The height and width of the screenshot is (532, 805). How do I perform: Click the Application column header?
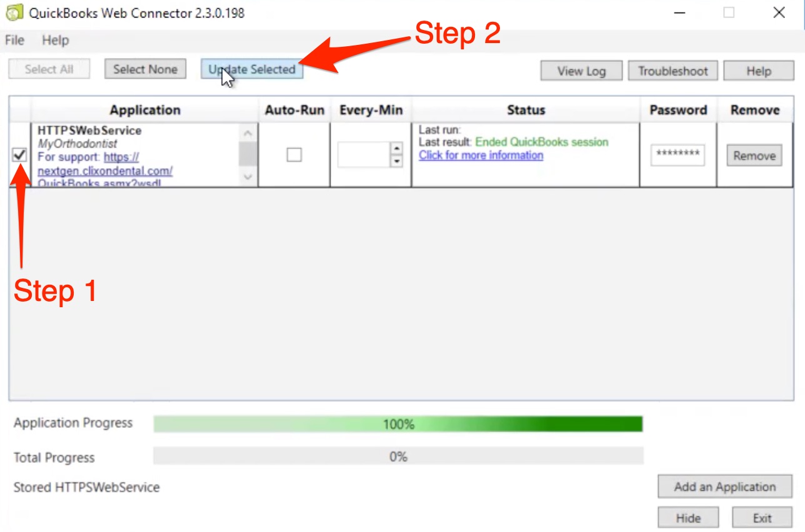point(145,111)
